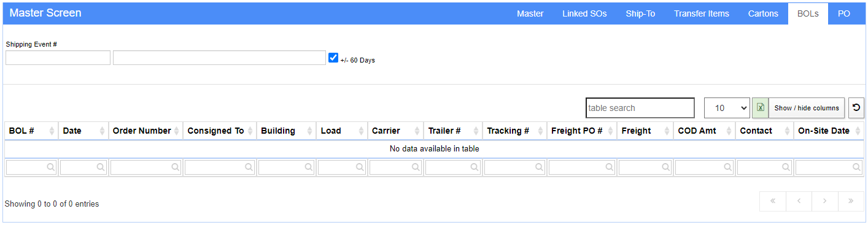
Task: Click the reset table refresh icon
Action: (856, 108)
